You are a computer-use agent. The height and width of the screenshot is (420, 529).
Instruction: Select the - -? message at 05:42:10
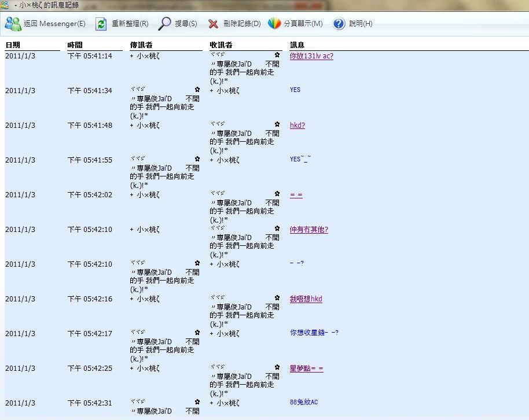click(x=296, y=263)
